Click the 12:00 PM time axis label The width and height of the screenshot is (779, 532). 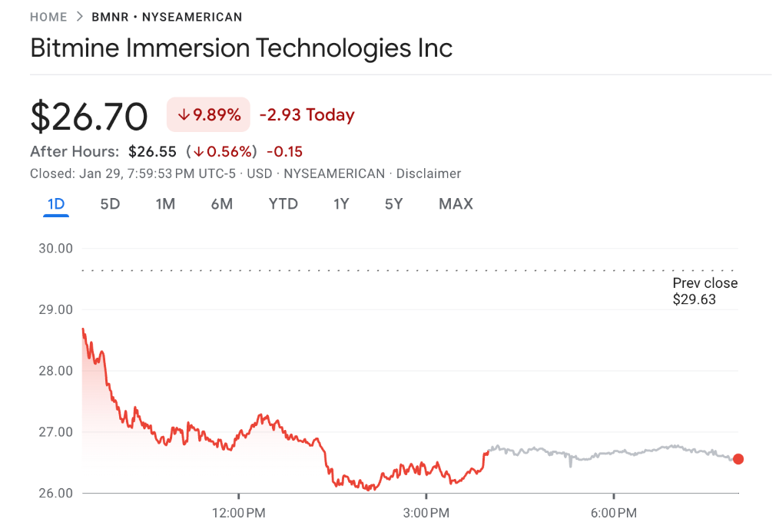238,512
